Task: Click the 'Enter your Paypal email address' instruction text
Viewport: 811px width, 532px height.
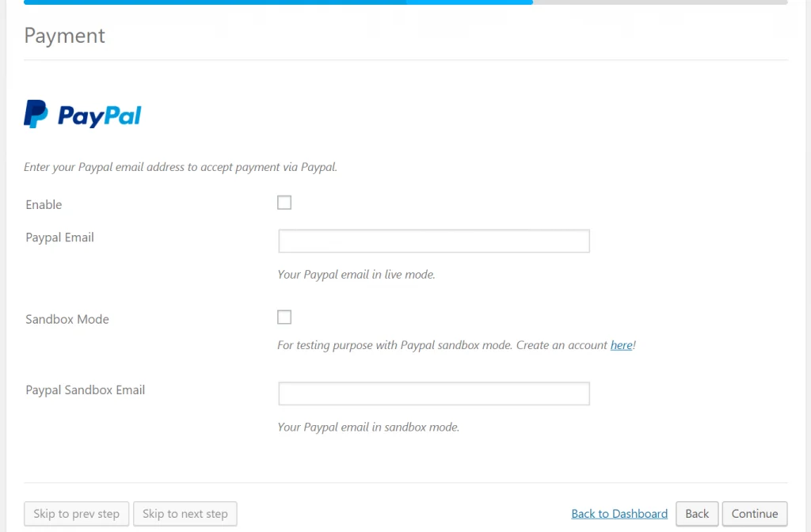Action: 181,167
